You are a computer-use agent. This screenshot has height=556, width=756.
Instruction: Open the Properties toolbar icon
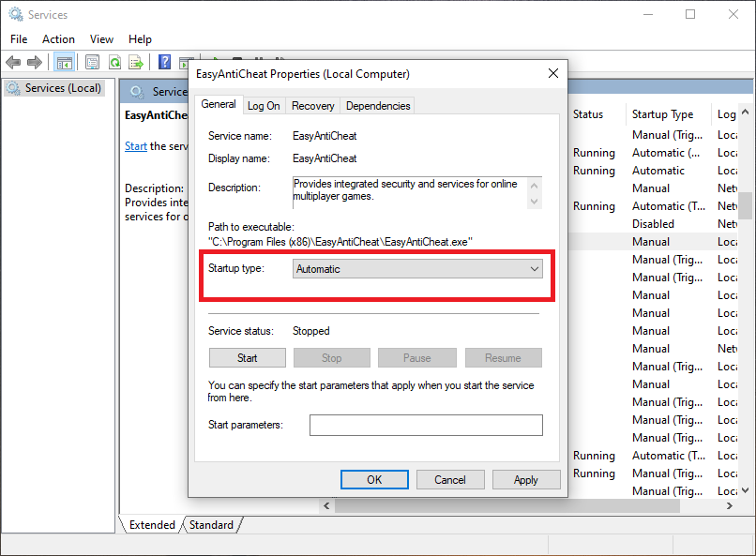92,62
